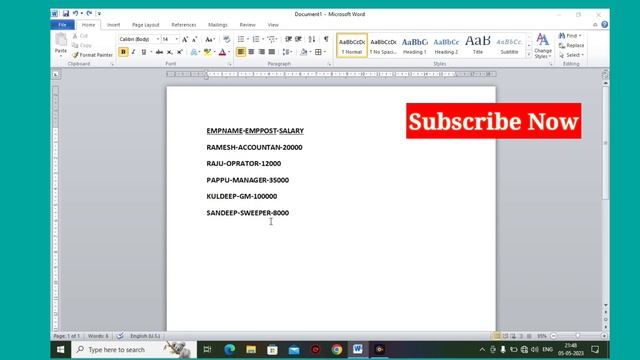Launch Google Chrome from taskbar
This screenshot has height=360, width=640.
pos(337,349)
